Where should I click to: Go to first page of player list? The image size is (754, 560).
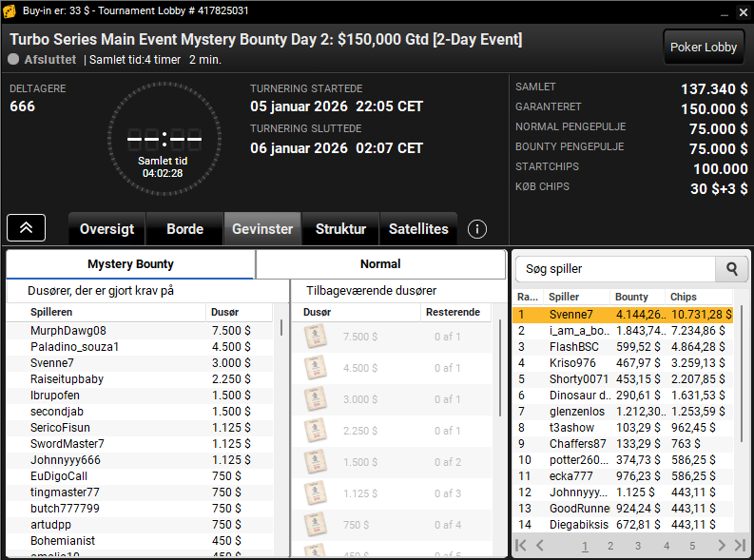tap(521, 546)
